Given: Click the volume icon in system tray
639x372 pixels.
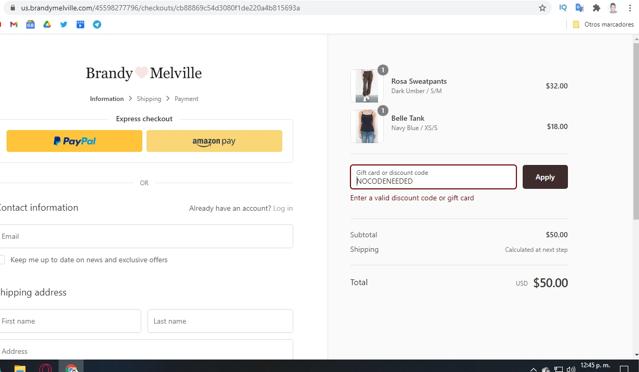Looking at the screenshot, I should [x=570, y=369].
